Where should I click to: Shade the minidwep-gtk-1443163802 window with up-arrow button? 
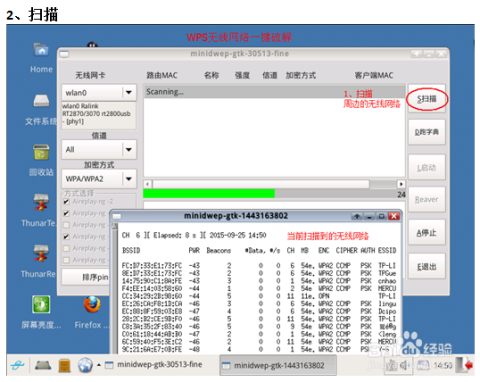pos(357,216)
